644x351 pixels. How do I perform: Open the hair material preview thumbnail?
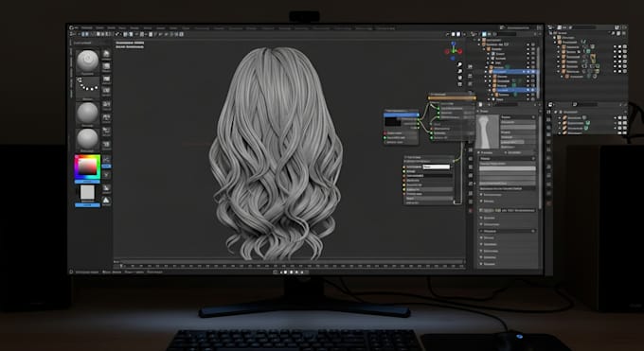487,132
